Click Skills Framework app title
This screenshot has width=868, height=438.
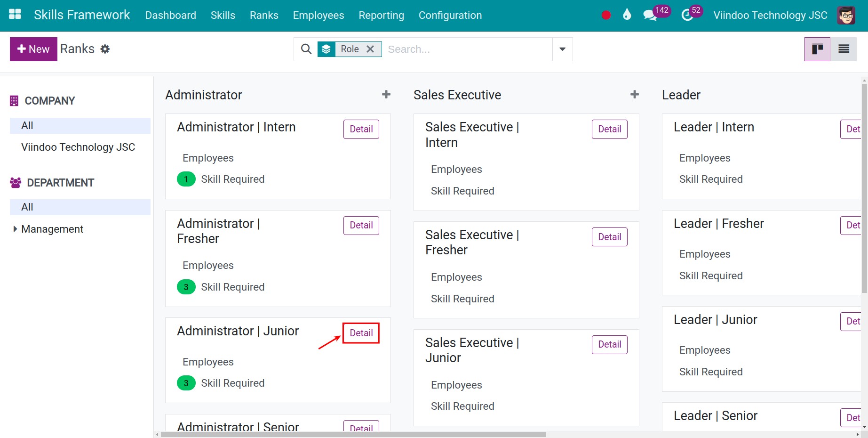(x=82, y=15)
